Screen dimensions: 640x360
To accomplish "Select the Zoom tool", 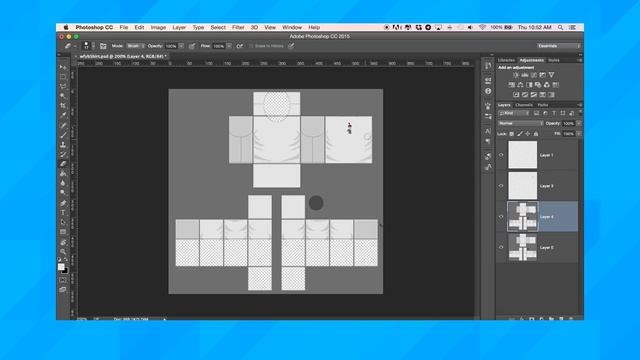I will 63,251.
